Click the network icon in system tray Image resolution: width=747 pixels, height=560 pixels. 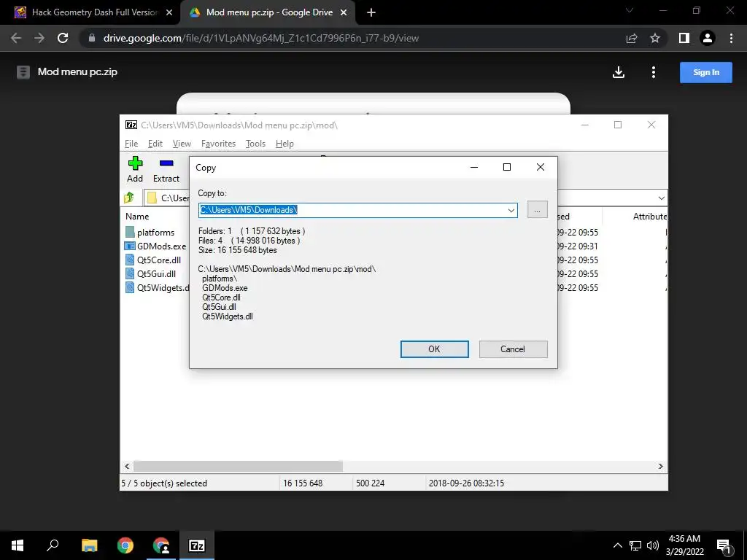click(635, 545)
